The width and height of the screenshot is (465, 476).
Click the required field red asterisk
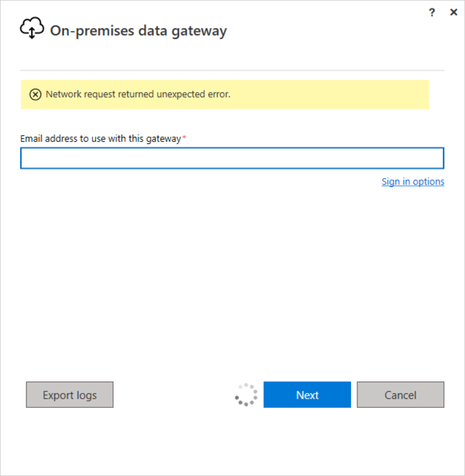tap(184, 136)
